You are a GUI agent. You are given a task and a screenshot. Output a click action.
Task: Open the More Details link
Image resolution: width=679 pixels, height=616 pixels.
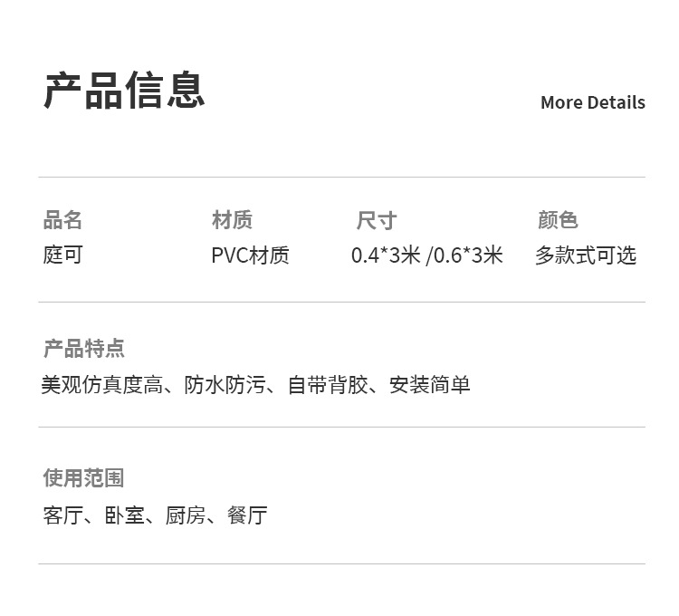click(x=592, y=102)
